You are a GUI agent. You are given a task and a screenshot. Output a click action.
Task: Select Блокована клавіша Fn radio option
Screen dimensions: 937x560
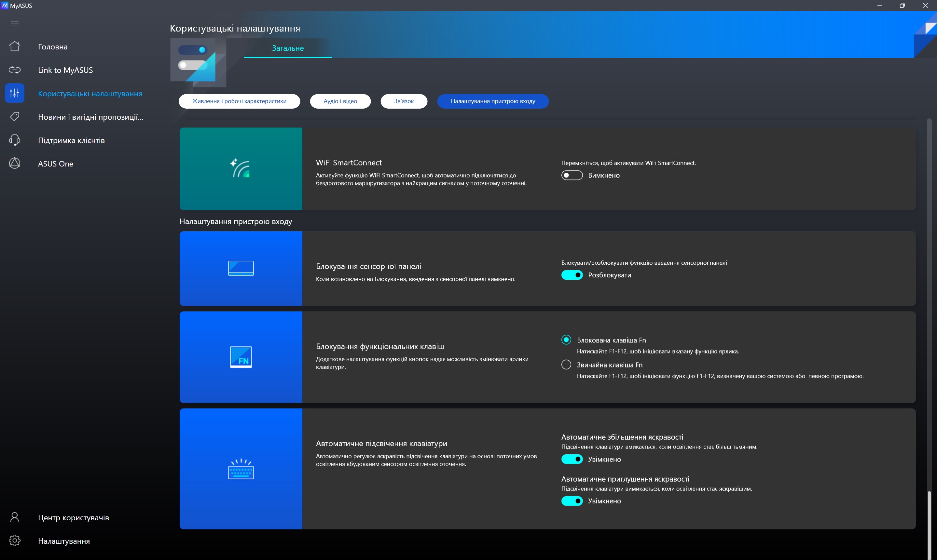click(566, 340)
